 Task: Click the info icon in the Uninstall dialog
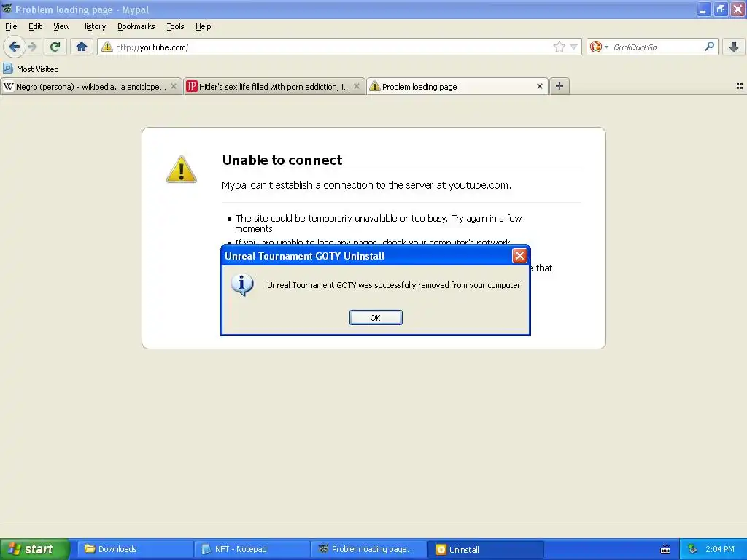242,285
